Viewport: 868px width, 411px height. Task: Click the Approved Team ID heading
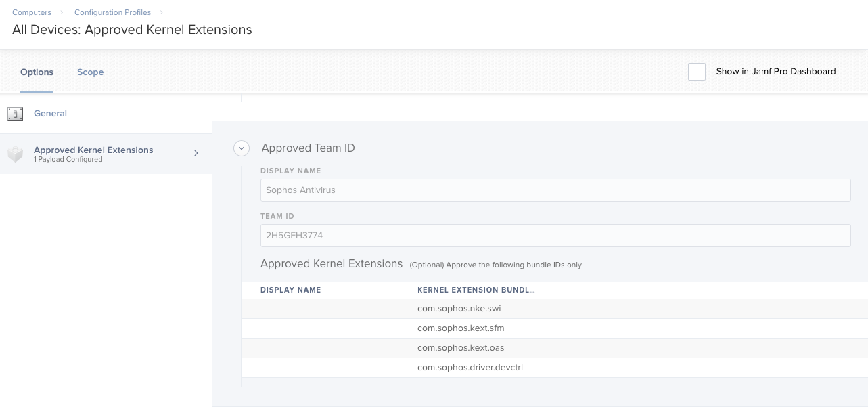308,148
